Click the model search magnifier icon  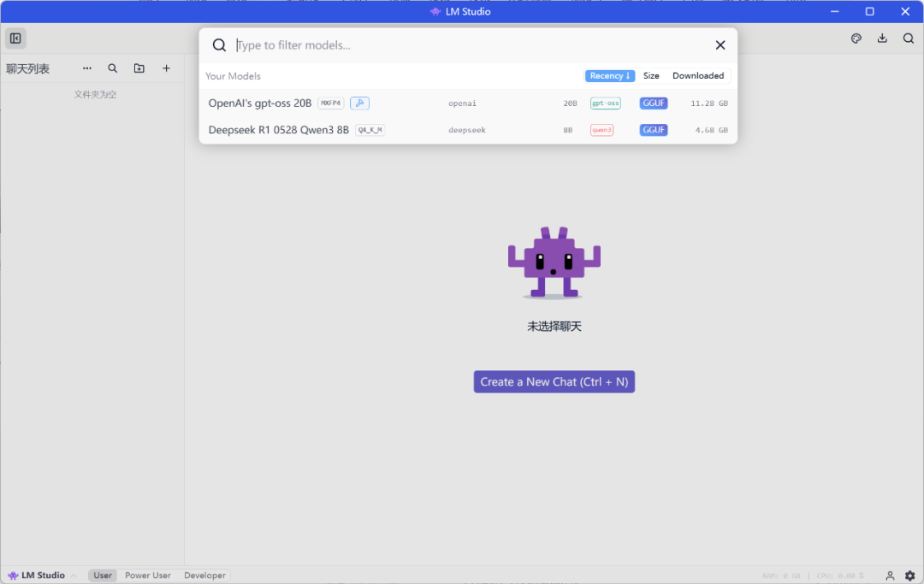click(x=219, y=44)
